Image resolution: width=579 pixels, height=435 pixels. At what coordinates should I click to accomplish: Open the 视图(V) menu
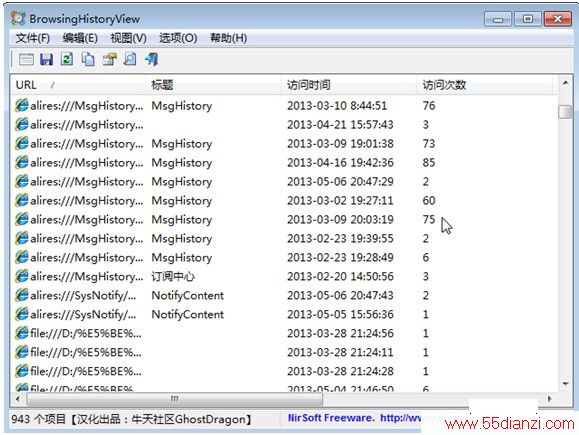pyautogui.click(x=129, y=38)
